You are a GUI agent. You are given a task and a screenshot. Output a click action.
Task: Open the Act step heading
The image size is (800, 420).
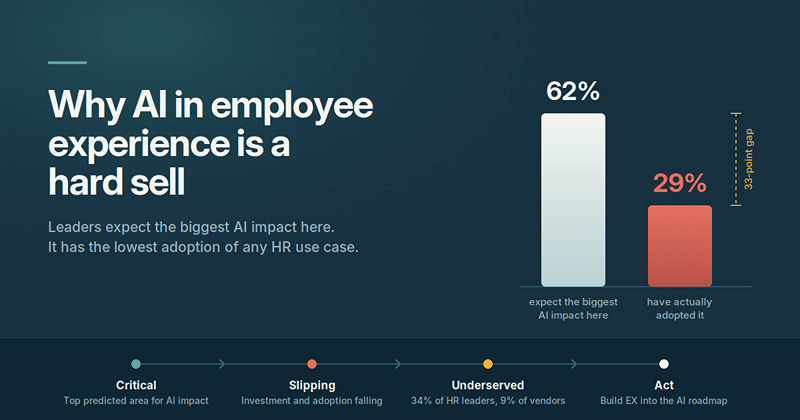pyautogui.click(x=664, y=385)
